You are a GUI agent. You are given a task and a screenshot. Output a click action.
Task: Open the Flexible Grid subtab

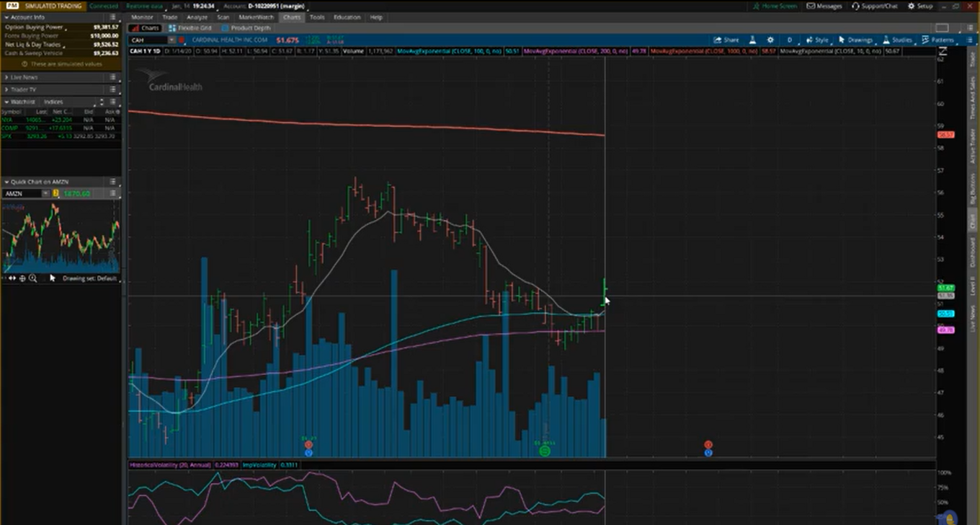[191, 28]
